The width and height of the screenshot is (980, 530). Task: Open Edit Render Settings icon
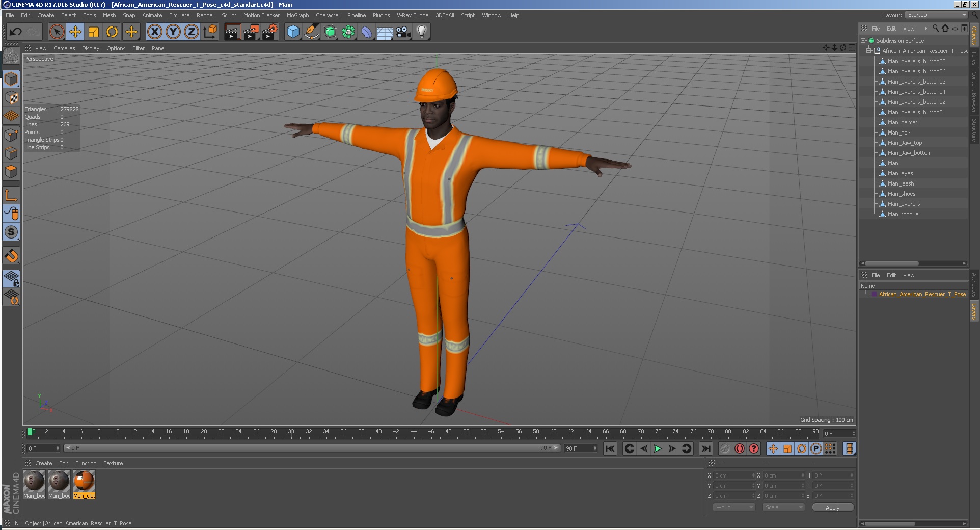(x=269, y=32)
